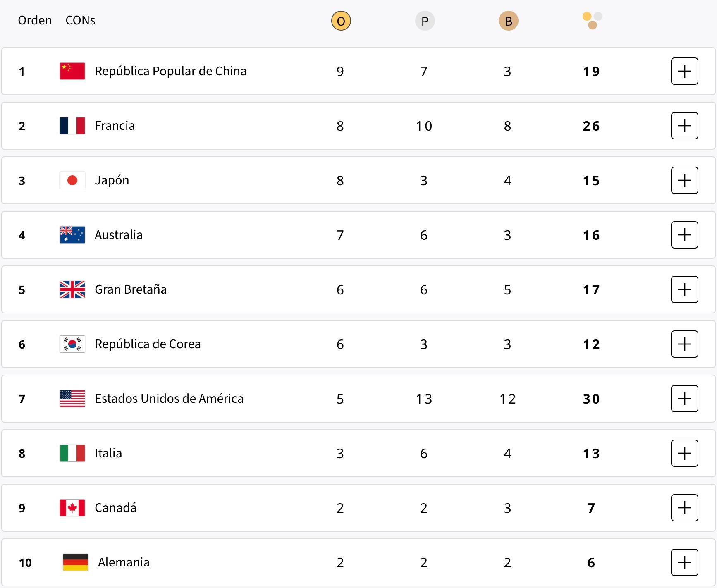Click the silver medal column icon

coord(425,21)
